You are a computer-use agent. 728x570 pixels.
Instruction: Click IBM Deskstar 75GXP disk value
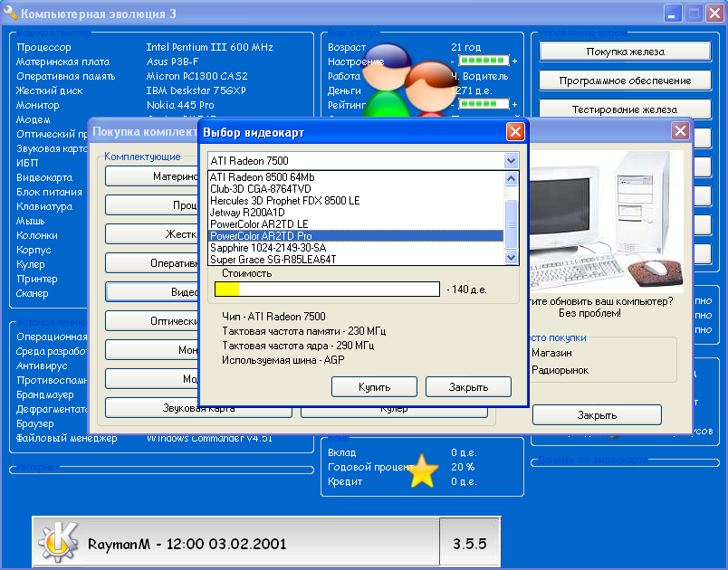pos(196,90)
